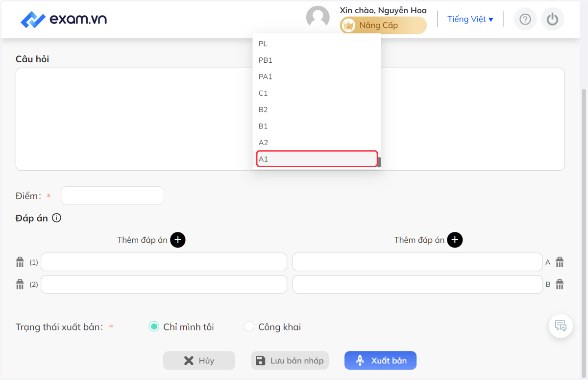Delete left answer row (2) with its trash icon
The width and height of the screenshot is (588, 380).
[20, 284]
